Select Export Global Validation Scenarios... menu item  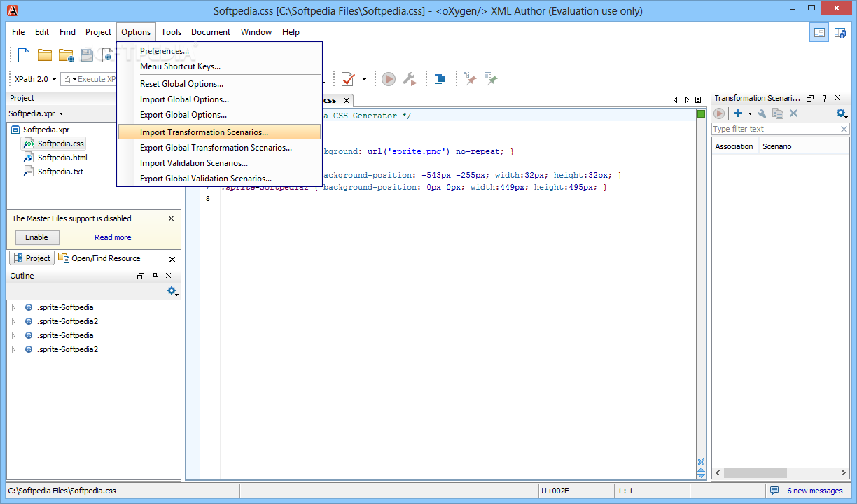point(219,178)
